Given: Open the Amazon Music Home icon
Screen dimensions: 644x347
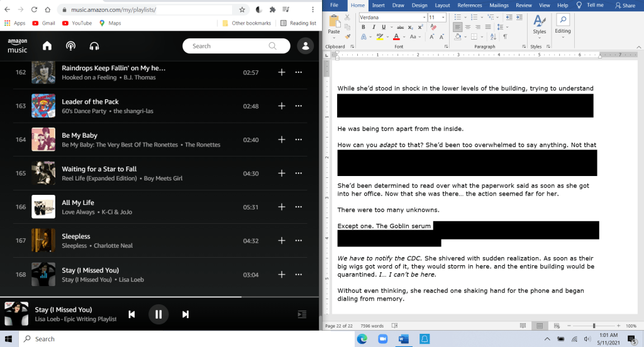Looking at the screenshot, I should tap(47, 46).
